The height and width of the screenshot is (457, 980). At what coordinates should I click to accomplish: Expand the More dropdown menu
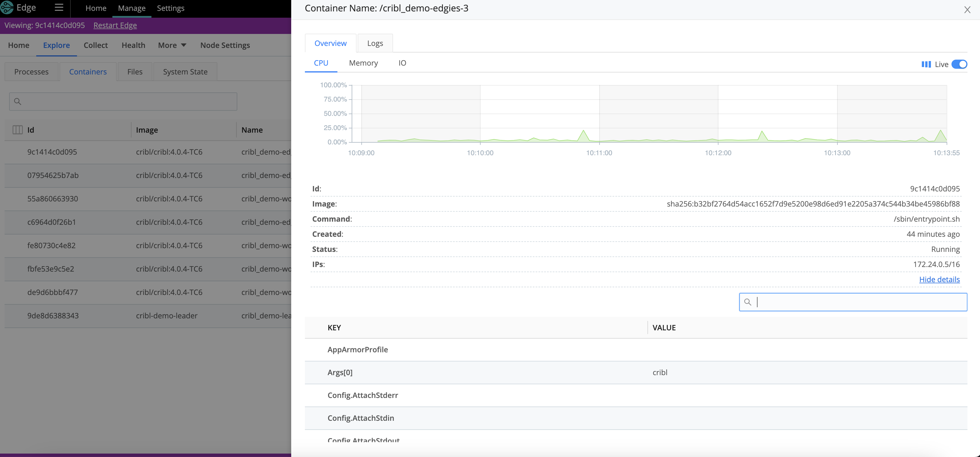click(172, 45)
